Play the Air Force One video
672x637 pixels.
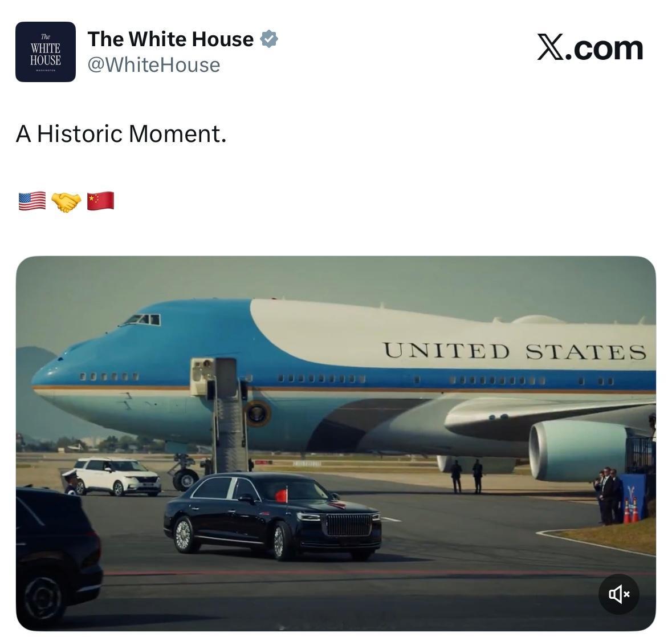point(336,443)
